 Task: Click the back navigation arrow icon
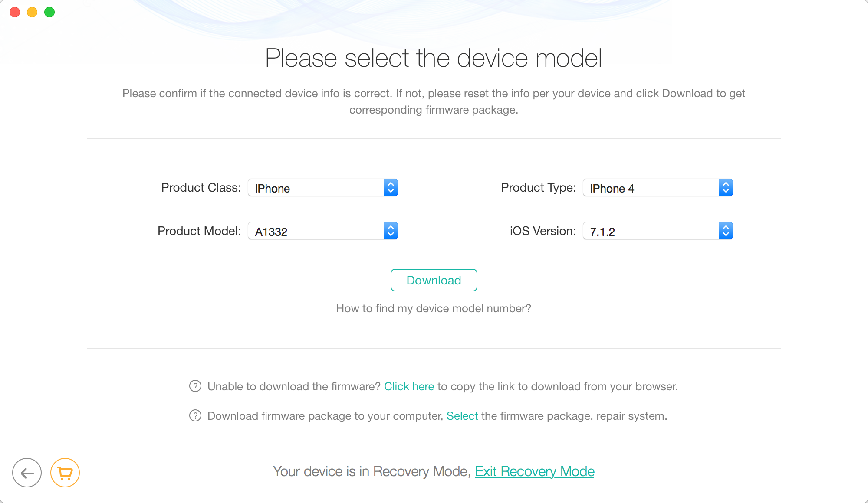(x=27, y=473)
